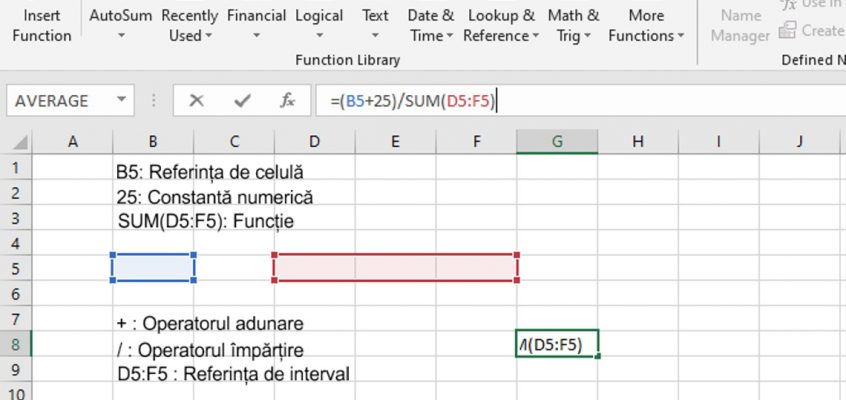Select row 9 header
Image resolution: width=846 pixels, height=400 pixels.
click(x=16, y=370)
